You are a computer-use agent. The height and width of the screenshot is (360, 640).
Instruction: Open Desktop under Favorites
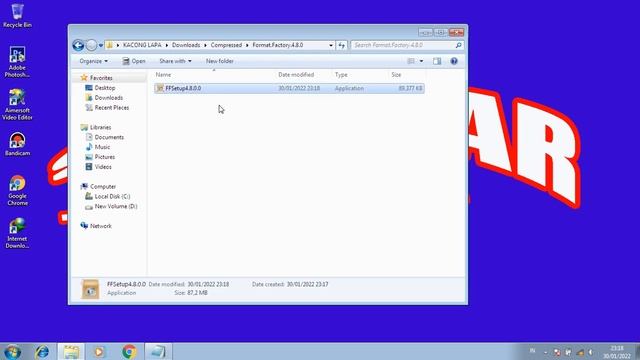click(104, 88)
